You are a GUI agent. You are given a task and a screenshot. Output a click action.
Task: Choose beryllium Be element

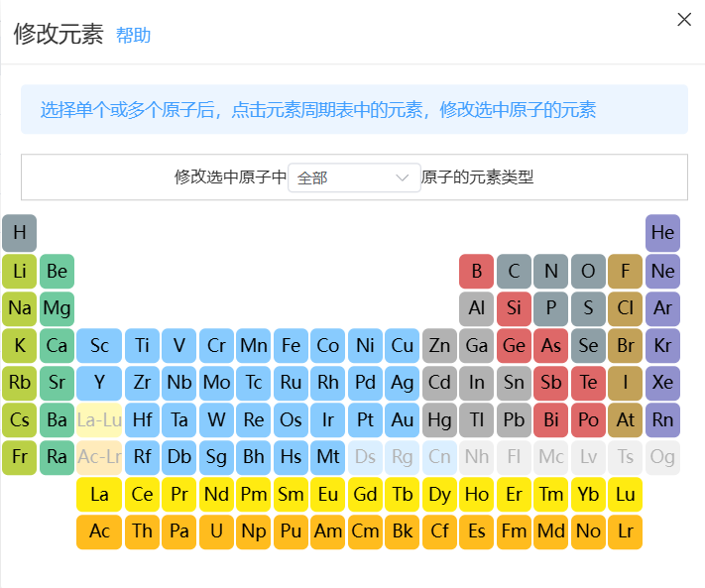[58, 271]
